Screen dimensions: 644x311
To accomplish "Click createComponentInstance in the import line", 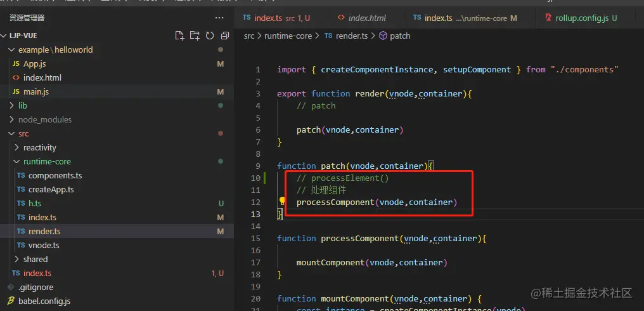I will click(x=377, y=70).
